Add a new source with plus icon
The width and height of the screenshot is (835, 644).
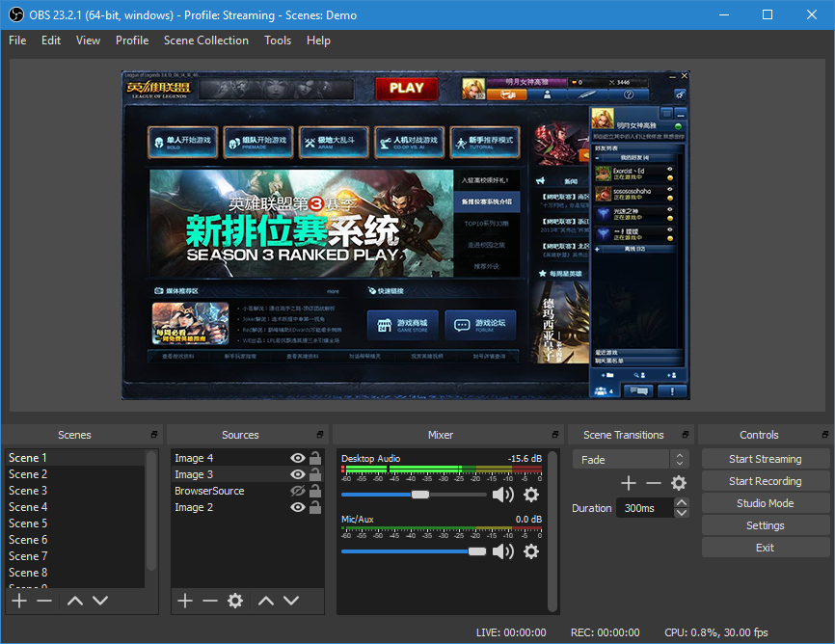click(x=185, y=601)
